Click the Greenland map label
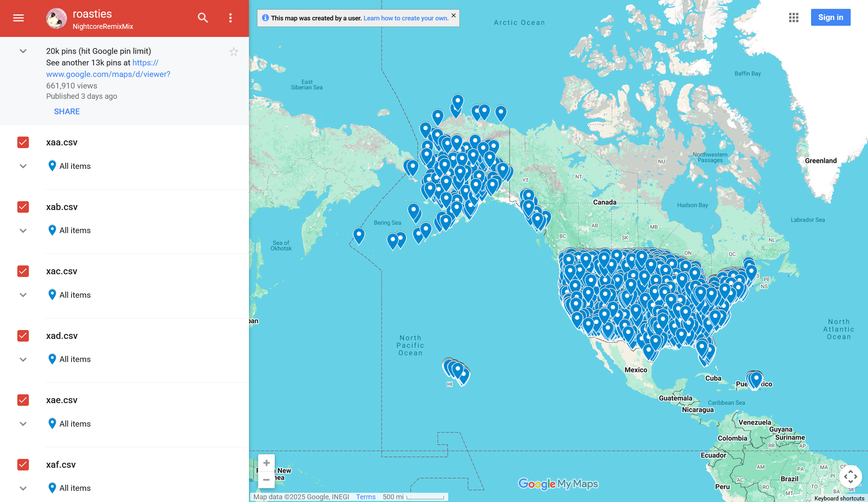868x502 pixels. point(821,161)
